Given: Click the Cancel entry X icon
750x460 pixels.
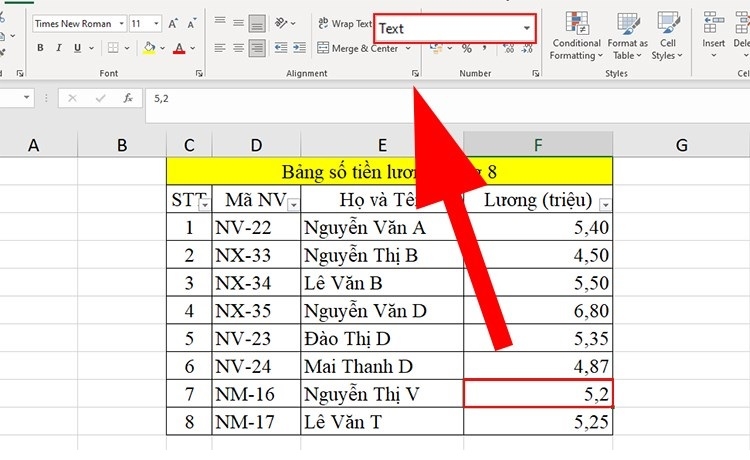Looking at the screenshot, I should 72,99.
